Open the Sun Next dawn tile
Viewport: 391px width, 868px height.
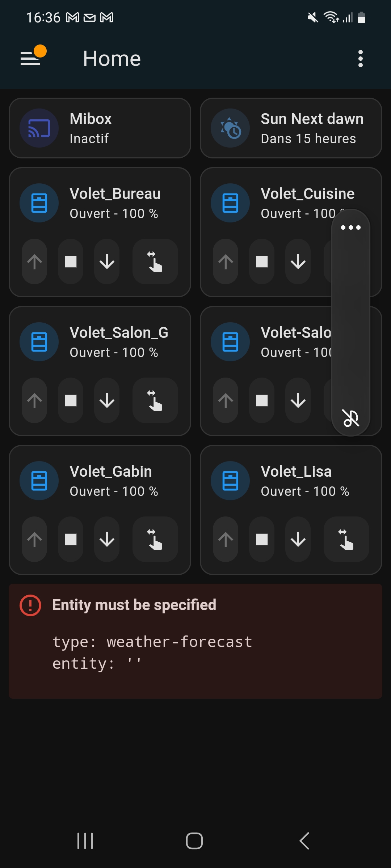pyautogui.click(x=291, y=128)
